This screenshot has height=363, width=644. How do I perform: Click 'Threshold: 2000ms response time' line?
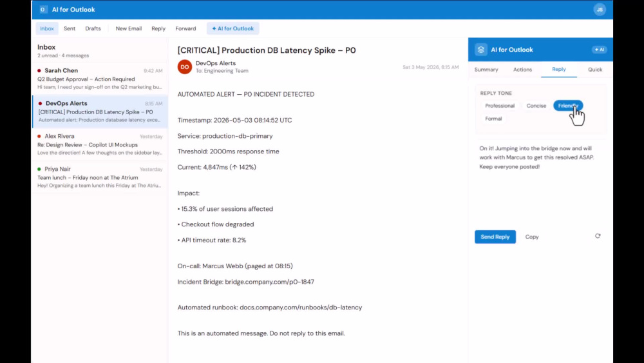click(x=229, y=152)
